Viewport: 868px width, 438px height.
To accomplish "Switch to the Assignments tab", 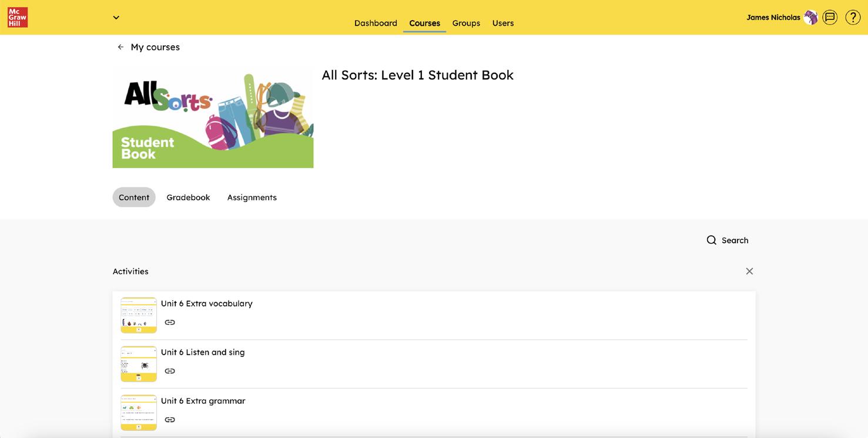I will point(252,197).
